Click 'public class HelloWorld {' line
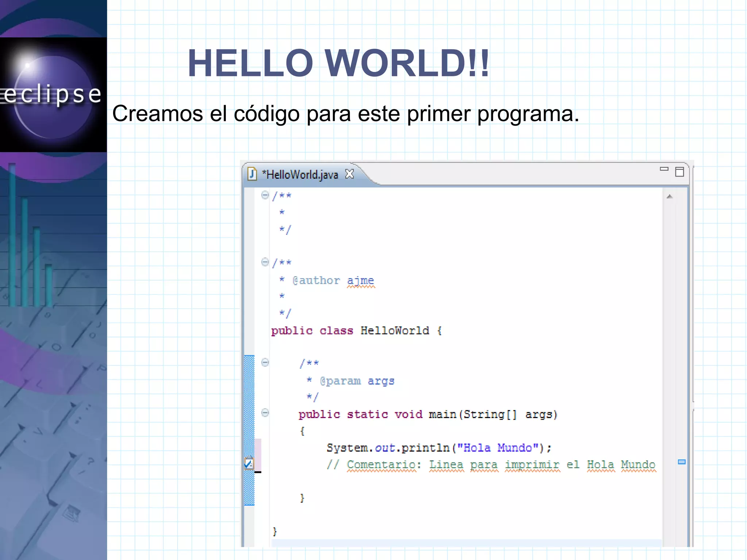 pos(357,331)
